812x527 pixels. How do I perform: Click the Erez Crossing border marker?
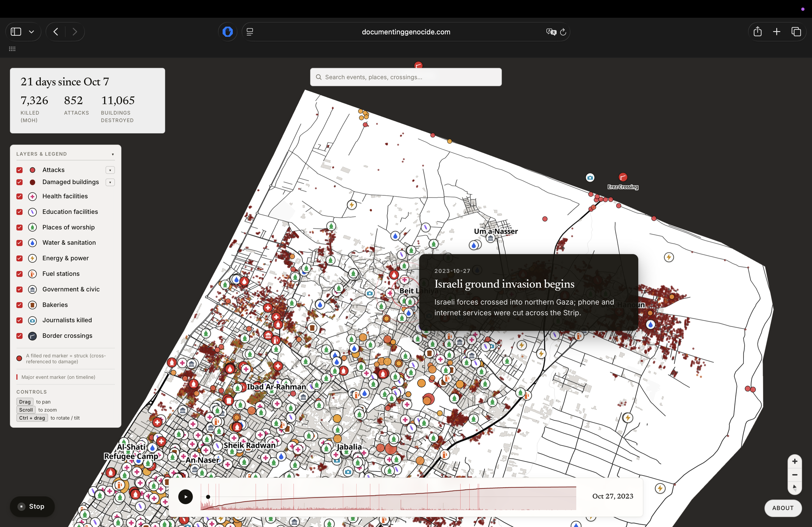[x=623, y=177]
